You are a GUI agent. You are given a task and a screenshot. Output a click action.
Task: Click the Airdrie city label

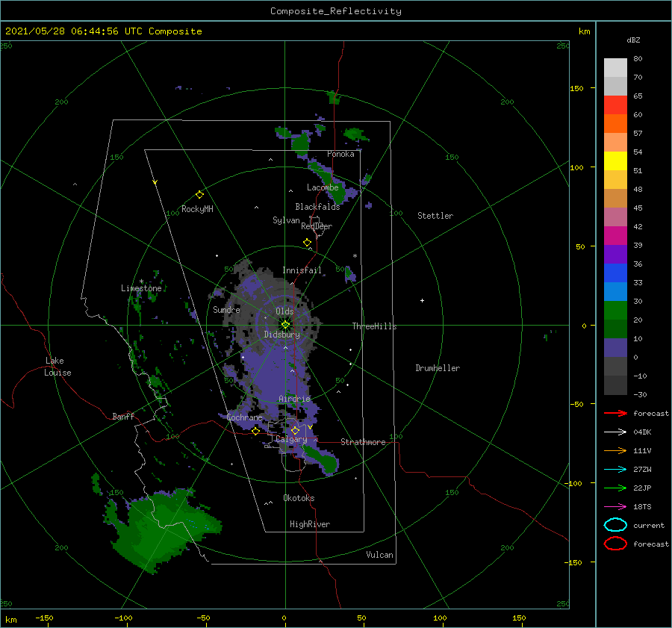[294, 399]
